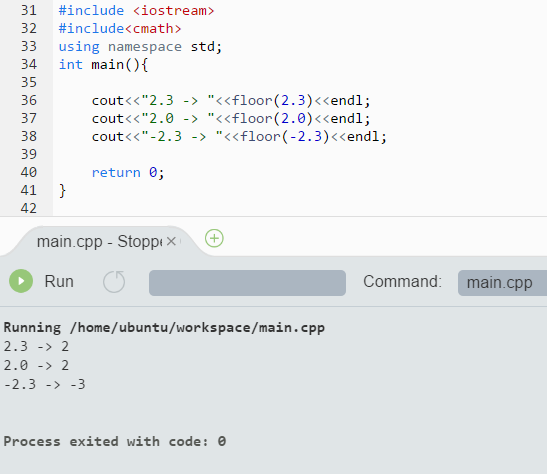Click the output line 2.0 -> 2
The width and height of the screenshot is (547, 474).
click(x=36, y=366)
